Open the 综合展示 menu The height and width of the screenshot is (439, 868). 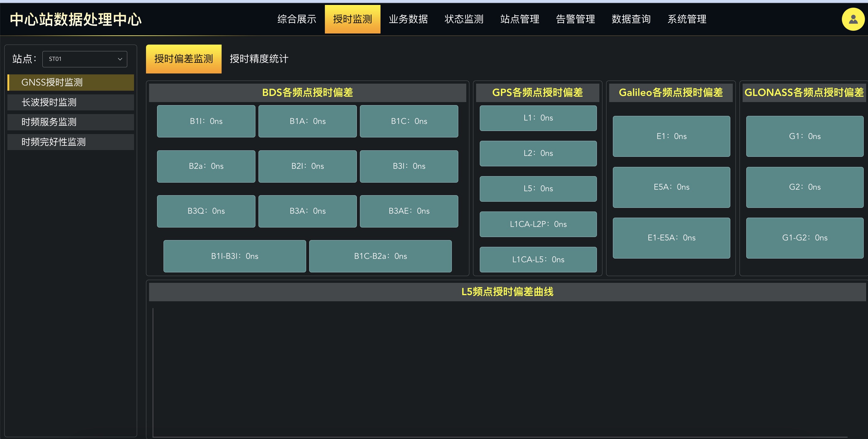(x=297, y=19)
